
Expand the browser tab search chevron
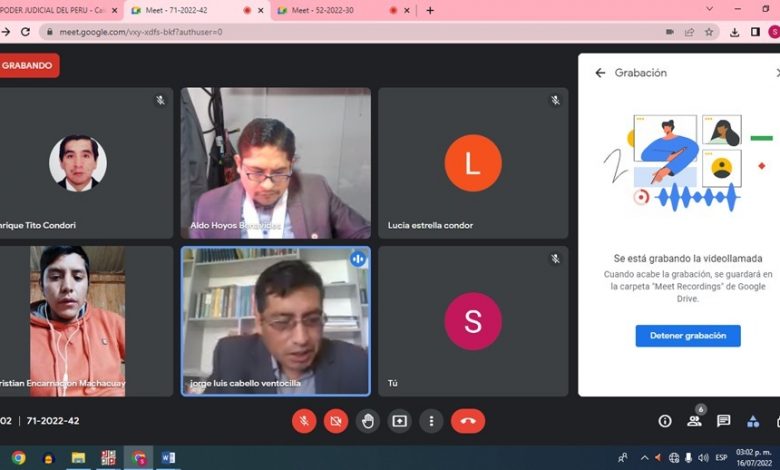[x=709, y=9]
